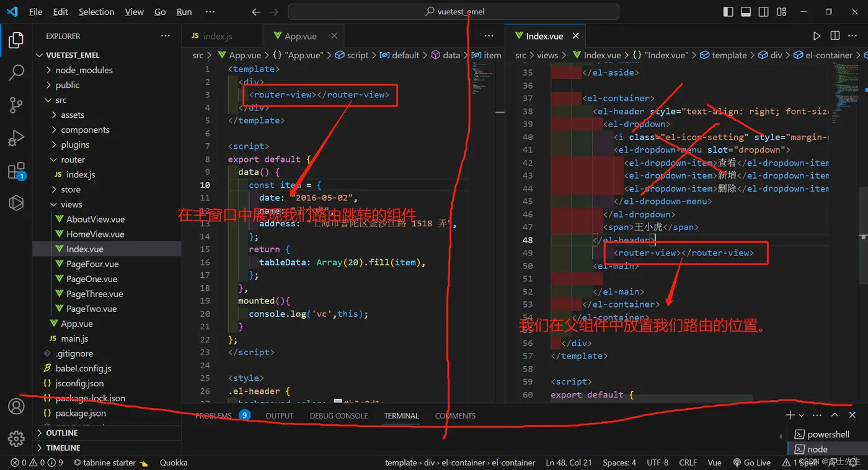
Task: Open more actions for the Index.vue editor group
Action: pos(853,36)
